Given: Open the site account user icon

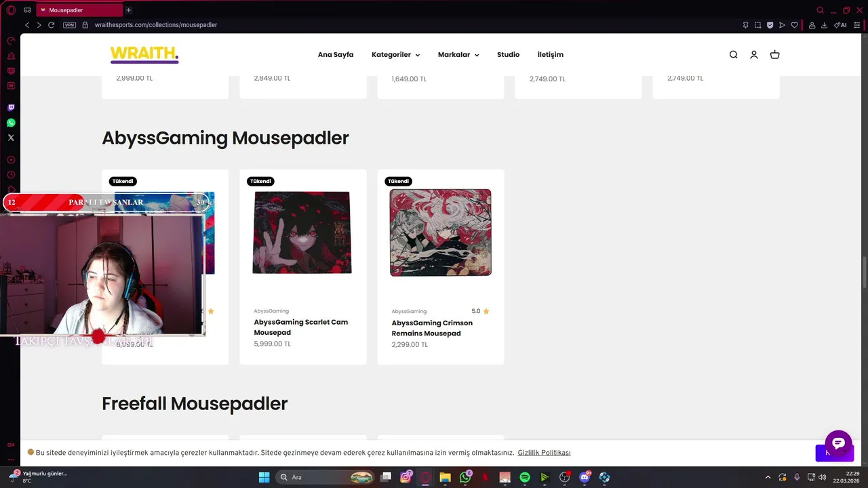Looking at the screenshot, I should (753, 55).
